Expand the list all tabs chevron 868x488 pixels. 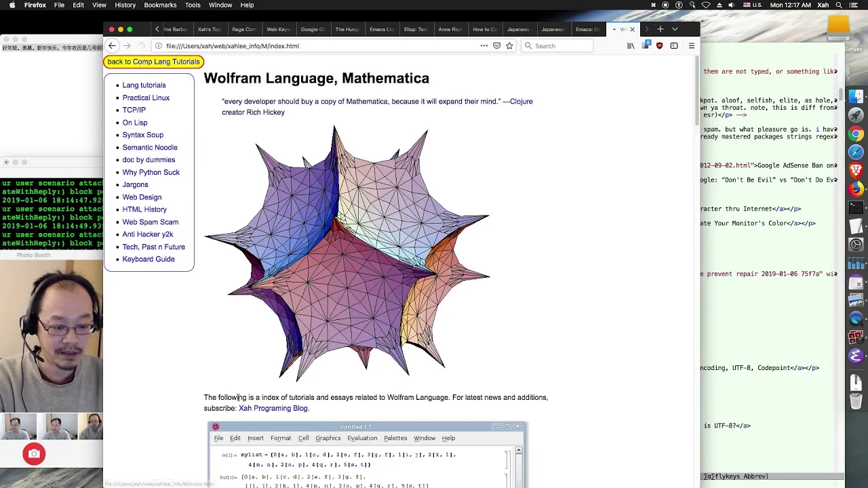pyautogui.click(x=675, y=29)
